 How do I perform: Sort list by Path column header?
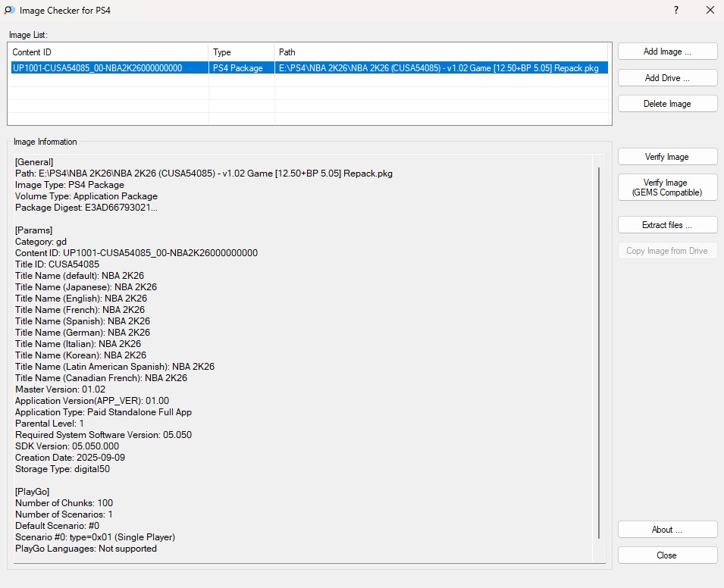click(442, 52)
